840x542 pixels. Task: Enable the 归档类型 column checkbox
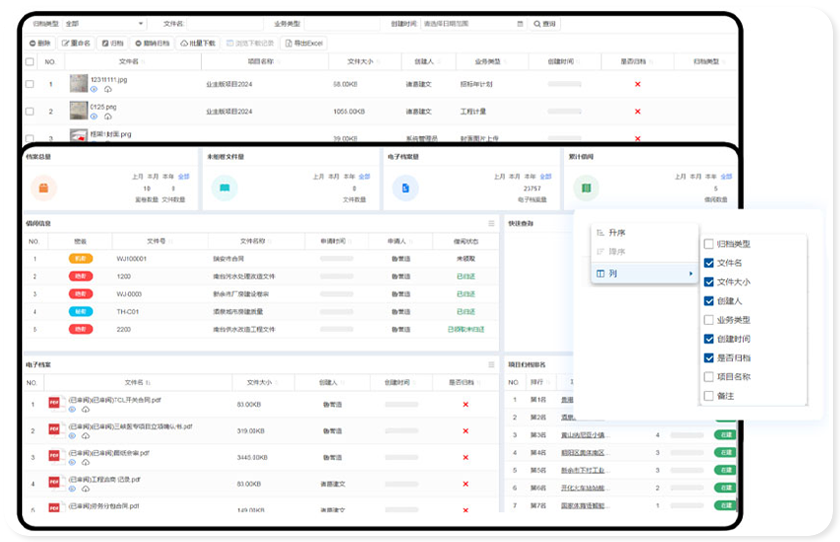coord(709,244)
